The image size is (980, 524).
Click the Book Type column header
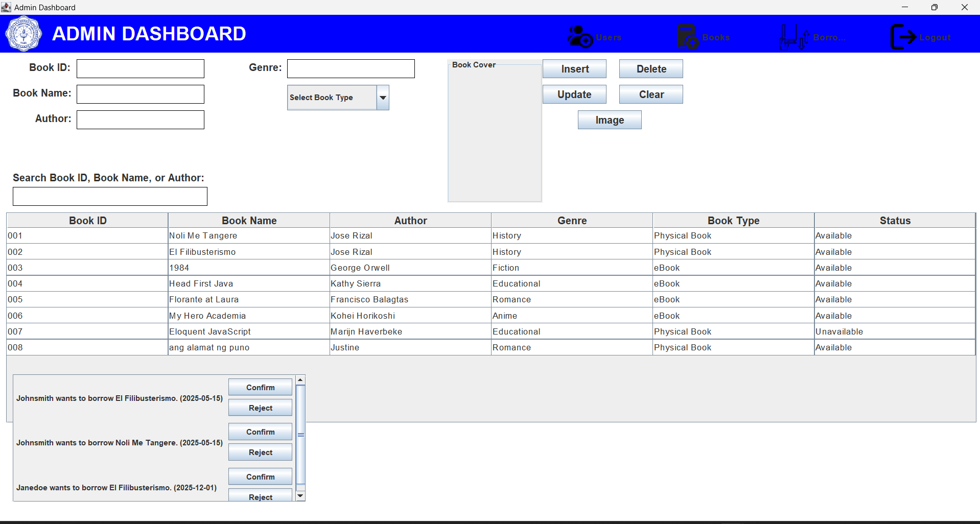(733, 221)
